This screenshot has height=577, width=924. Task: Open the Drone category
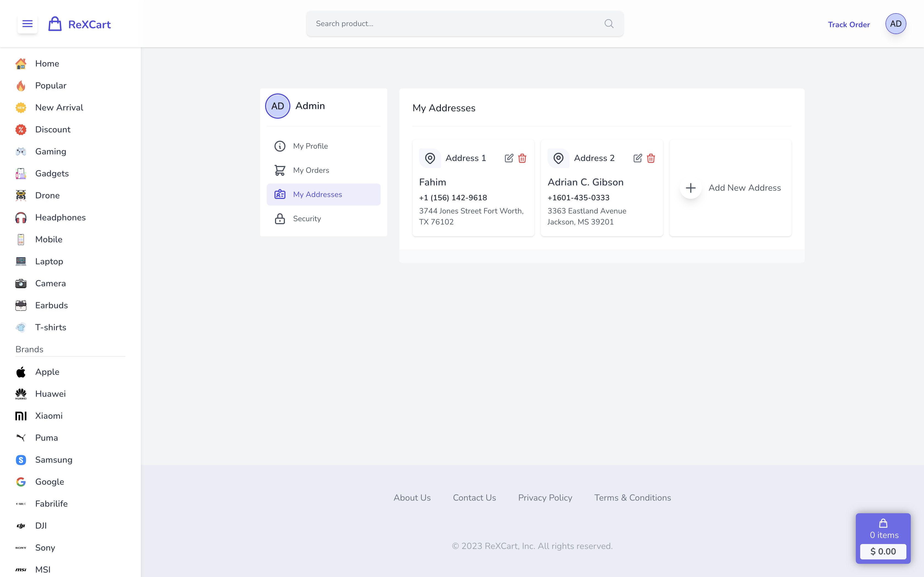pyautogui.click(x=47, y=195)
